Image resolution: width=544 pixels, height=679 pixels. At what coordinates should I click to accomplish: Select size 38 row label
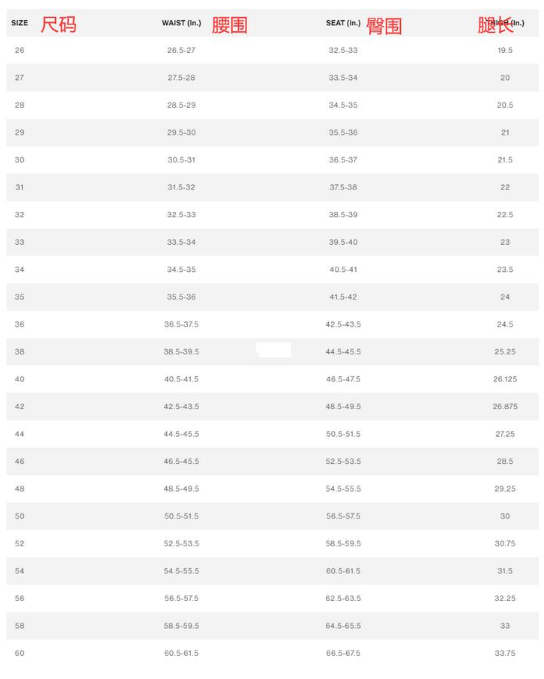[x=19, y=352]
